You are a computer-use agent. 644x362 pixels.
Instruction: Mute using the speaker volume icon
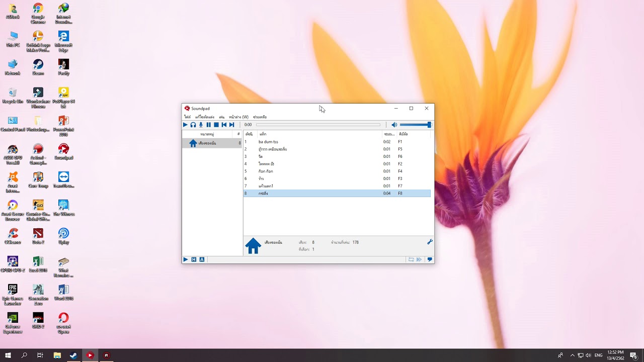pyautogui.click(x=394, y=125)
